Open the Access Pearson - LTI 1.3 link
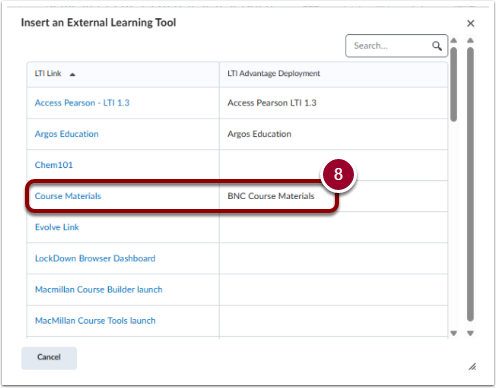 click(82, 103)
